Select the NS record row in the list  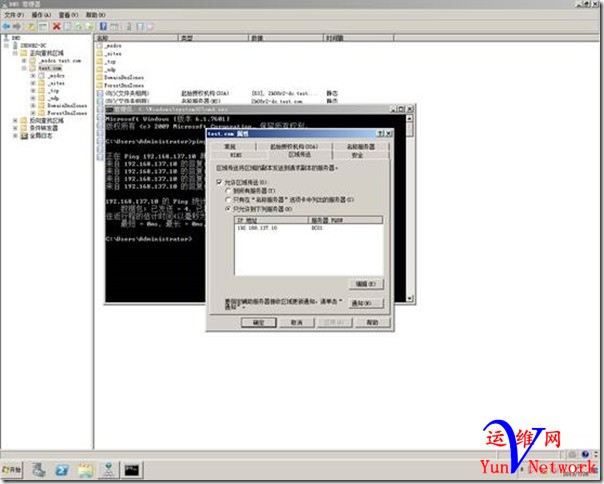(218, 101)
